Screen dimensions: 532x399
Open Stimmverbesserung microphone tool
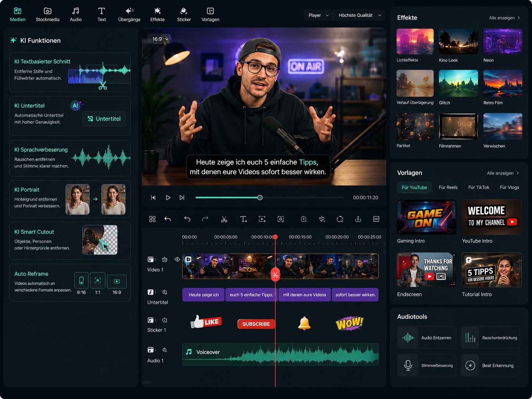pyautogui.click(x=427, y=365)
